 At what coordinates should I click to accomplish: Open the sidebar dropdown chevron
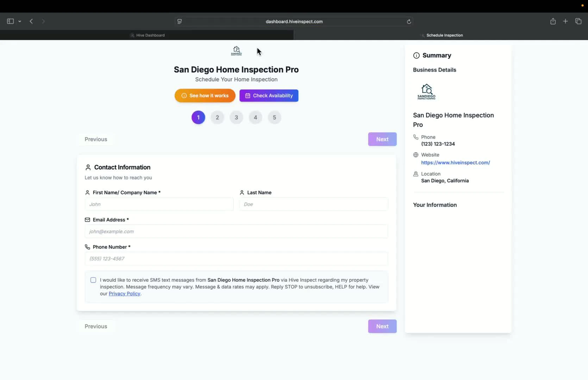click(x=20, y=21)
